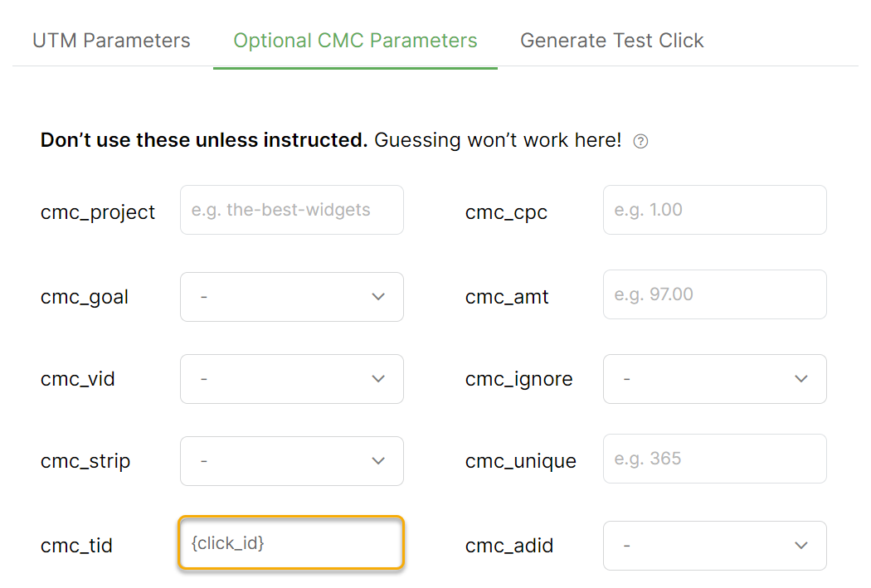Open the cmc_ignore dropdown
The height and width of the screenshot is (588, 871).
pos(714,379)
